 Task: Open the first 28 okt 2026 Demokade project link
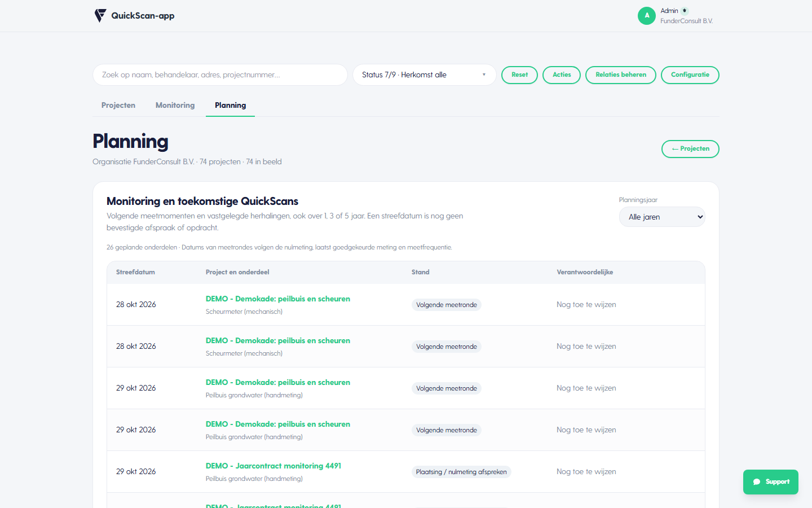click(x=278, y=299)
